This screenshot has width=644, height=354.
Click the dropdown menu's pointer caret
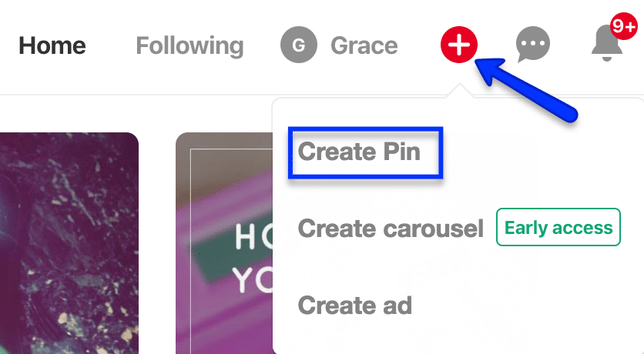tap(460, 91)
